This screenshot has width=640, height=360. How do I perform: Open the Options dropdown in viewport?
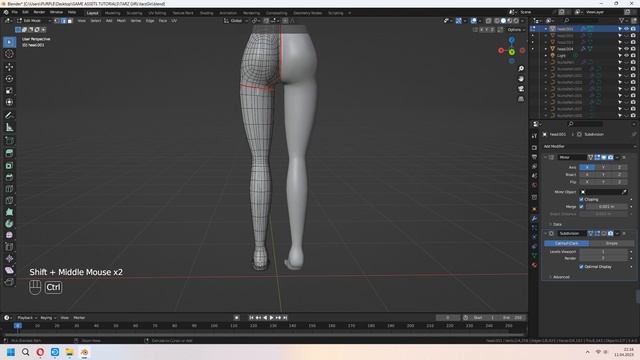pyautogui.click(x=516, y=30)
